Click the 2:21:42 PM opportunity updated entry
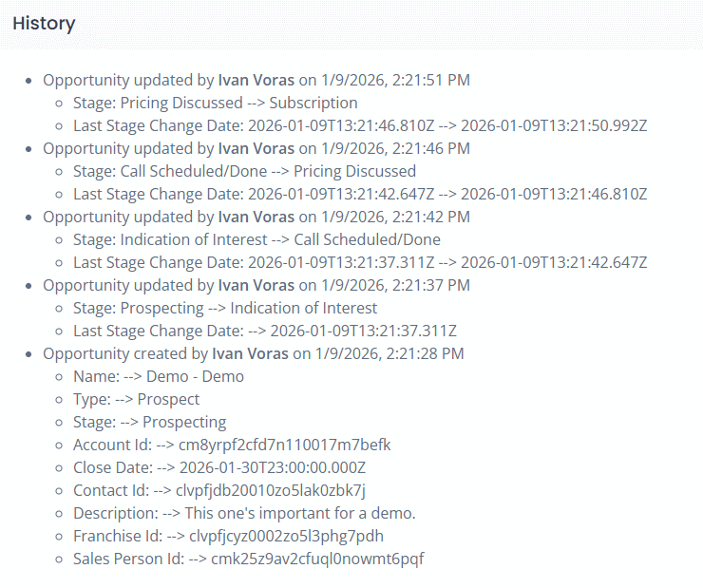 tap(256, 217)
